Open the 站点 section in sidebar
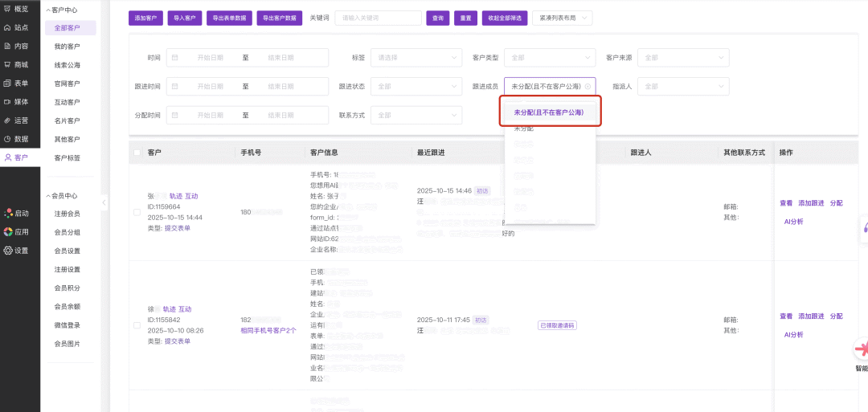Viewport: 868px width, 412px height. point(19,27)
